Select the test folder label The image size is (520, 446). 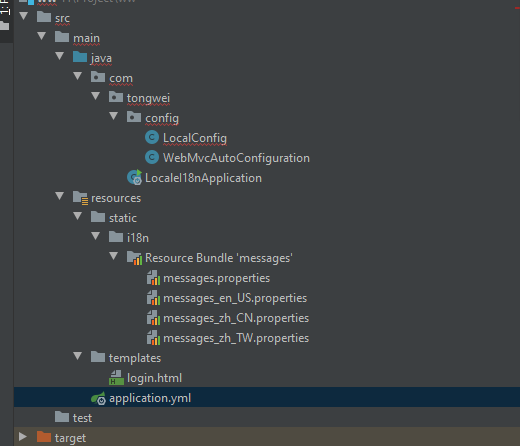pos(82,418)
